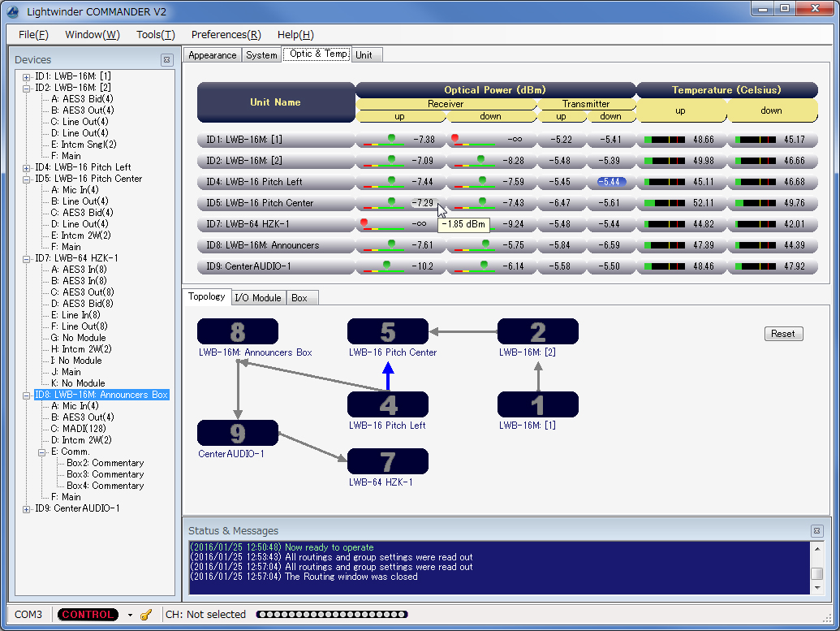Select A: Mic In(4) under ID5
Image resolution: width=840 pixels, height=631 pixels.
75,190
